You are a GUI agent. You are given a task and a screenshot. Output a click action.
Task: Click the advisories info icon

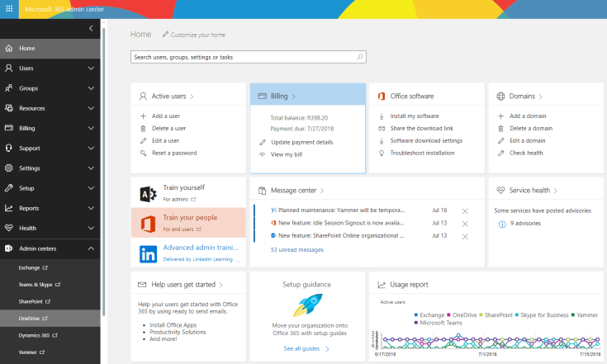501,224
